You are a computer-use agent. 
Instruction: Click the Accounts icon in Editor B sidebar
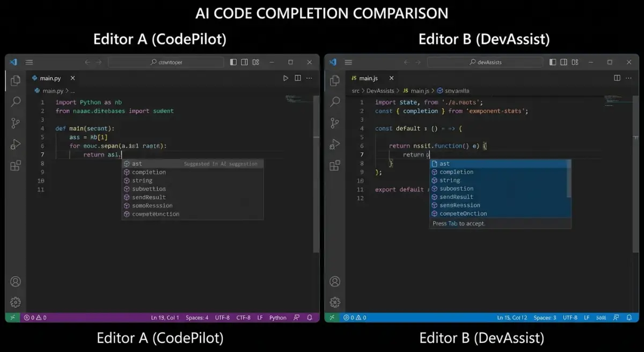pyautogui.click(x=335, y=281)
